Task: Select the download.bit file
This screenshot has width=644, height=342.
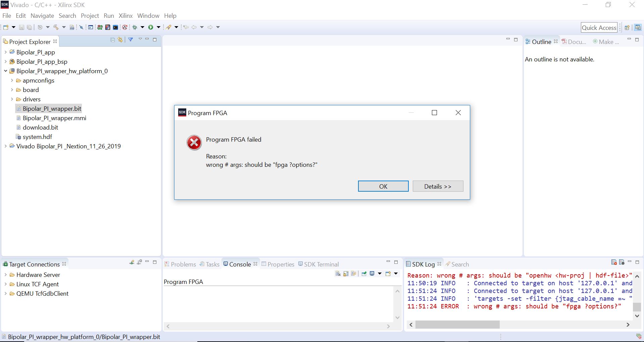Action: point(40,127)
